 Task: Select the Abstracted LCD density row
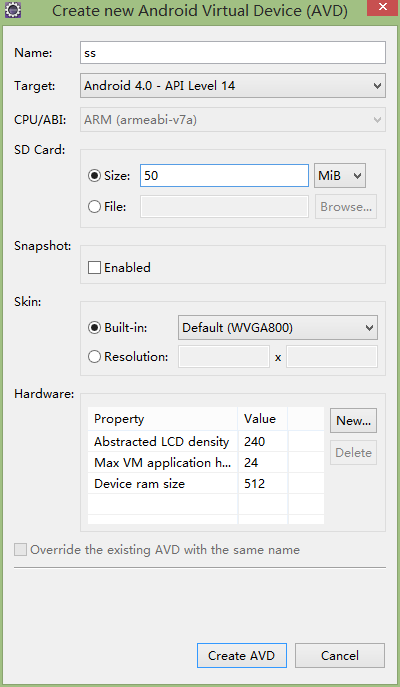[206, 442]
